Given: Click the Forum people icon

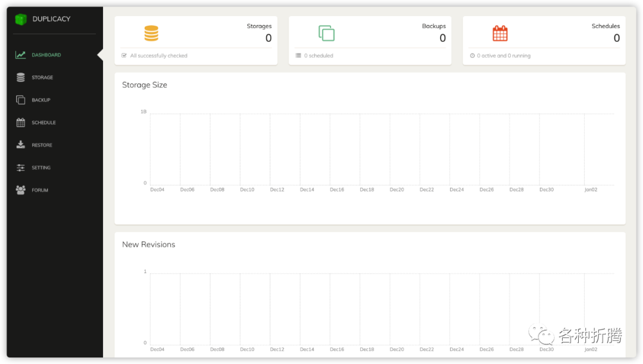Looking at the screenshot, I should [x=20, y=190].
